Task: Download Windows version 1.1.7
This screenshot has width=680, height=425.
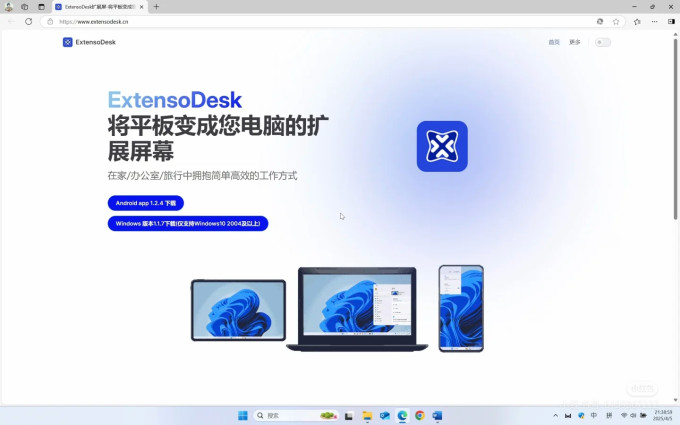Action: click(x=188, y=223)
